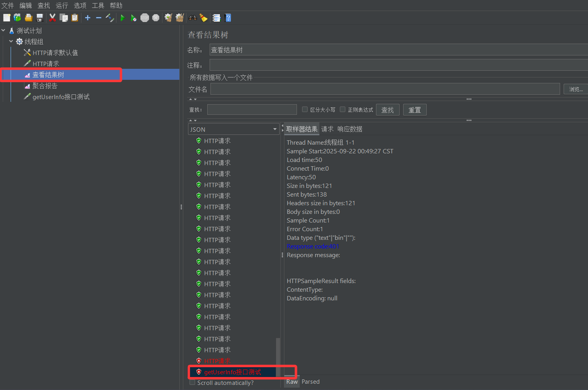Open the Function Helper list icon

point(216,18)
